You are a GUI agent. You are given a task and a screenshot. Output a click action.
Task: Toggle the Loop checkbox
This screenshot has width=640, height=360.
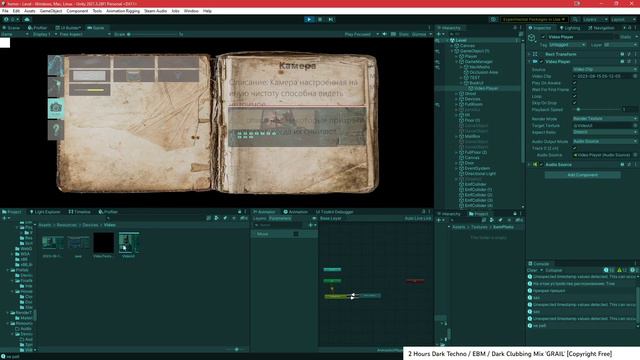click(x=574, y=96)
